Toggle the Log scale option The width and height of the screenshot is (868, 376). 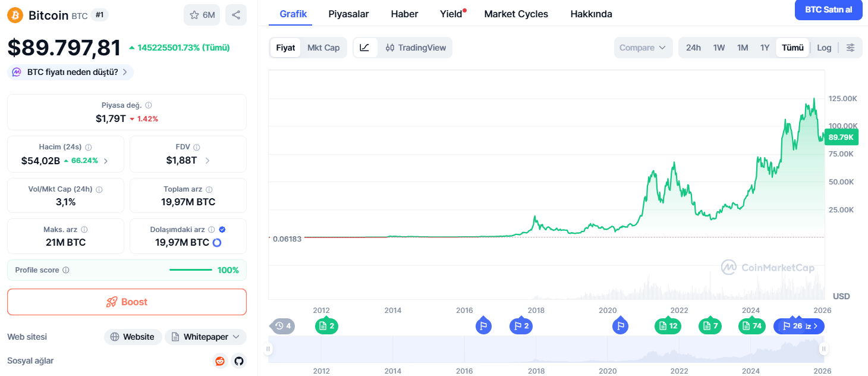(824, 48)
